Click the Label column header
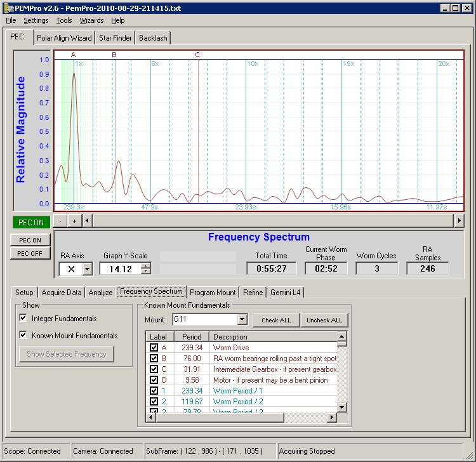The image size is (476, 462). click(160, 336)
